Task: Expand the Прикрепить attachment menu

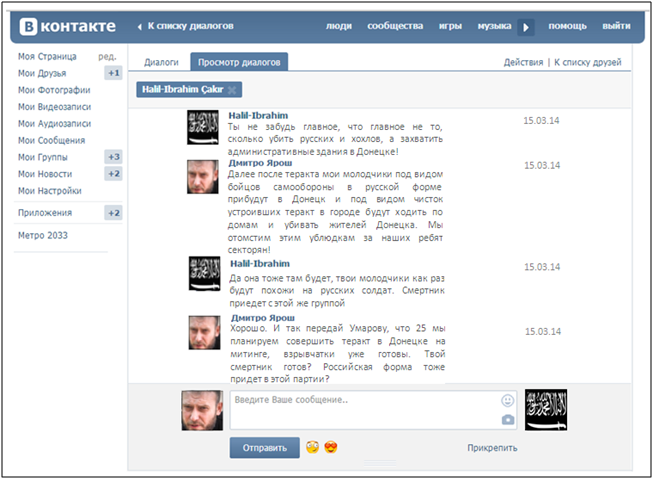Action: pyautogui.click(x=492, y=448)
